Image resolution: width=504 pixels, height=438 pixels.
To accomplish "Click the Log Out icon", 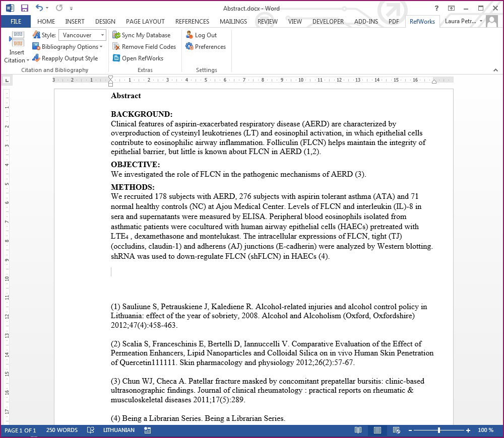I will [x=190, y=35].
